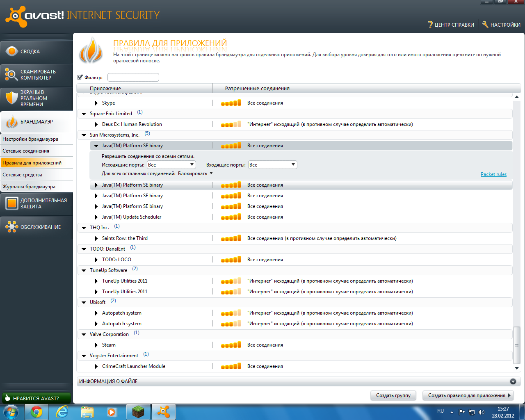Open the Обслуживание section
Viewport: 525px width, 420px height.
click(x=36, y=227)
